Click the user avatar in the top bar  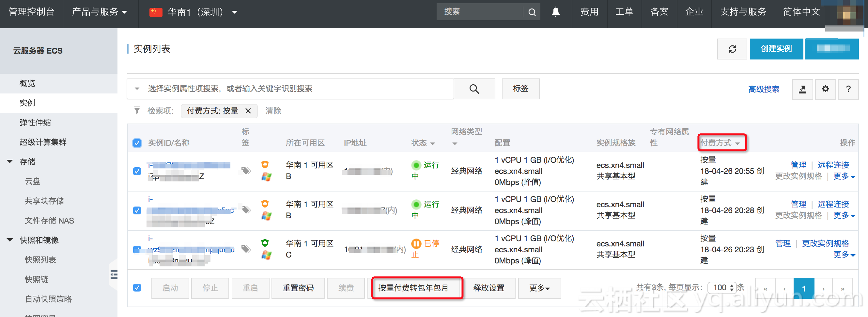pyautogui.click(x=846, y=14)
